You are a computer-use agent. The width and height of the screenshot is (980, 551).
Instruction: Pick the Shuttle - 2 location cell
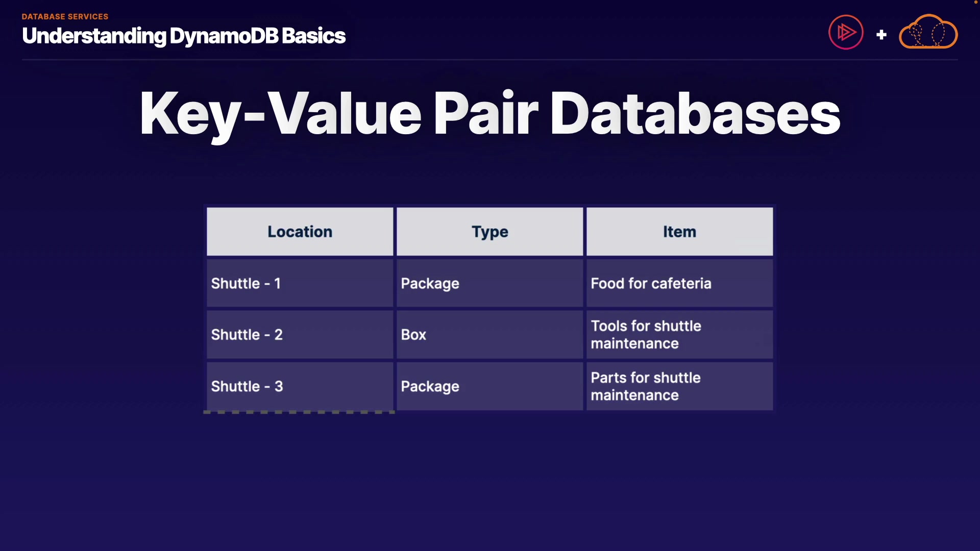300,335
